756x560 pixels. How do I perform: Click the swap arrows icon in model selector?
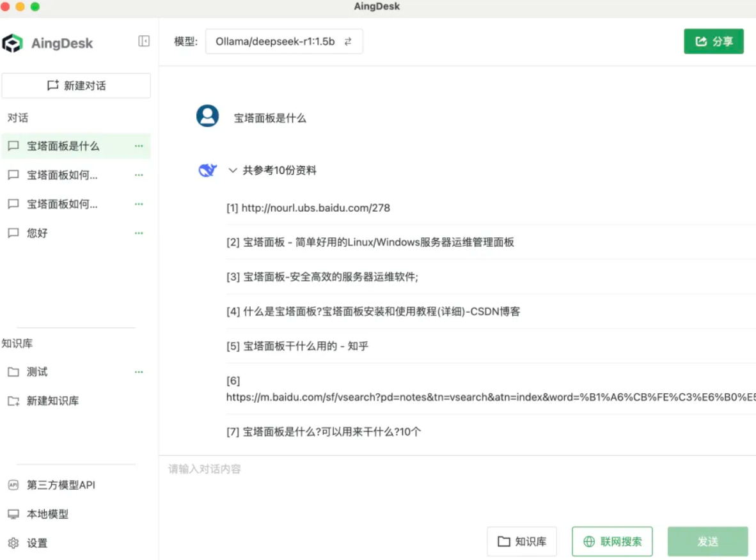(348, 42)
